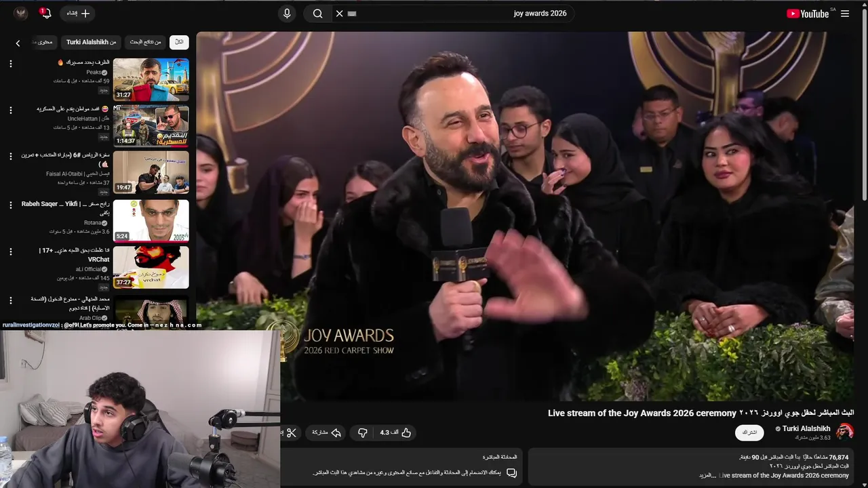The height and width of the screenshot is (488, 868).
Task: Click the 'المحادثة المباشرة' live chat heading
Action: pyautogui.click(x=500, y=457)
